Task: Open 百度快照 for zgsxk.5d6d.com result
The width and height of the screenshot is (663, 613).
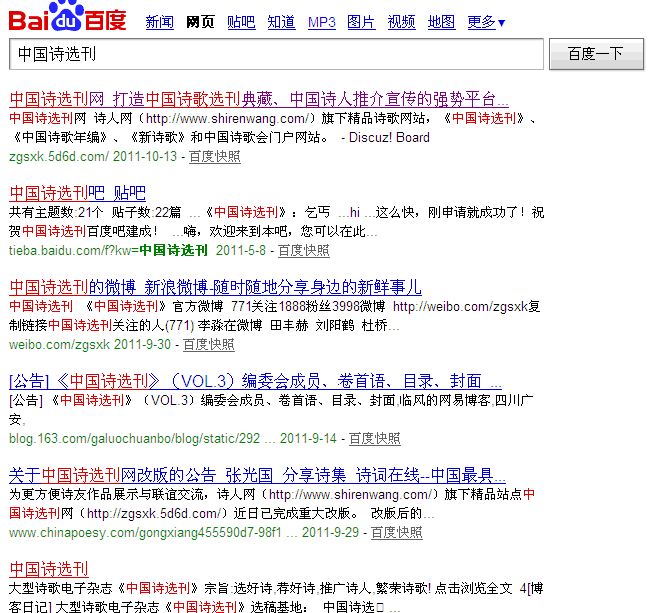Action: pos(215,156)
